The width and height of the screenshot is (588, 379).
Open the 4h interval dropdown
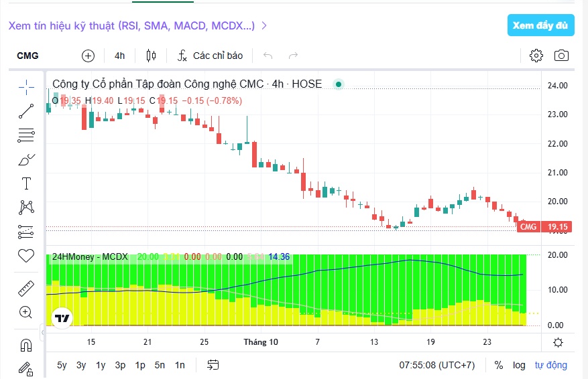[119, 56]
